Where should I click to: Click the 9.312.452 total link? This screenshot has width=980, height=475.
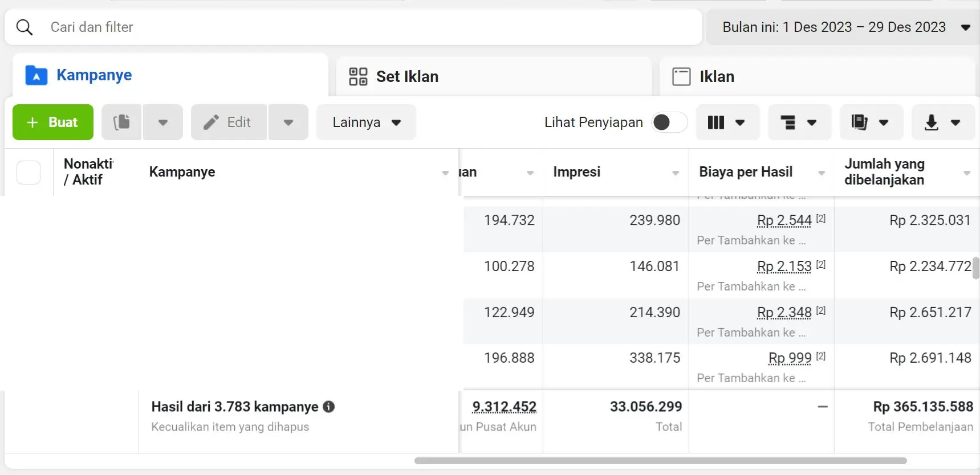point(504,407)
